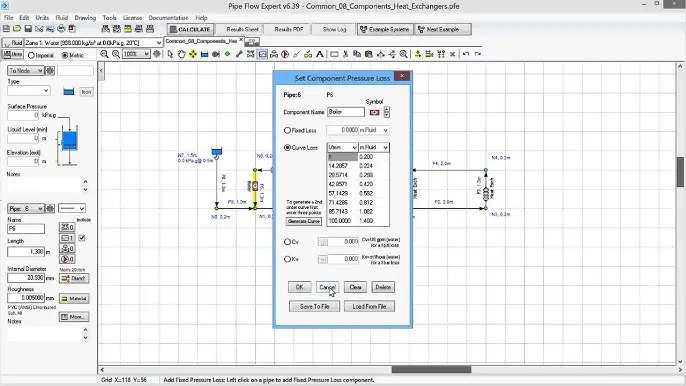Click the red component Symbol icon in dialog
Screen dimensions: 686x386
(374, 112)
